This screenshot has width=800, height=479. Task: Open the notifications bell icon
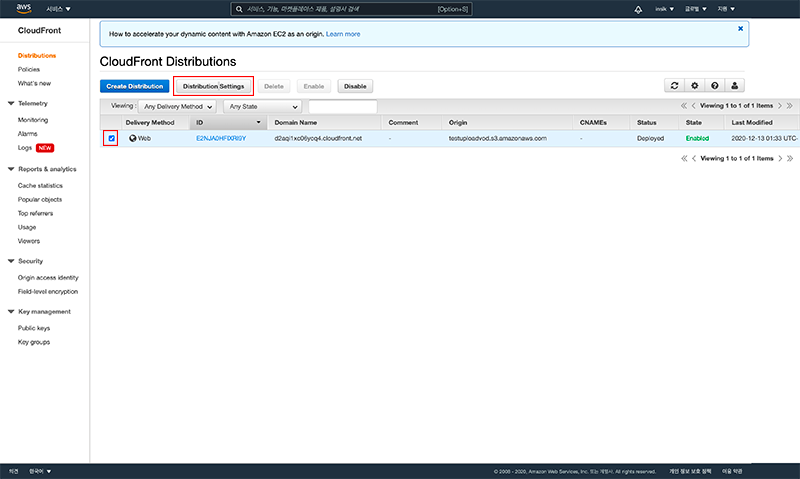pos(638,9)
